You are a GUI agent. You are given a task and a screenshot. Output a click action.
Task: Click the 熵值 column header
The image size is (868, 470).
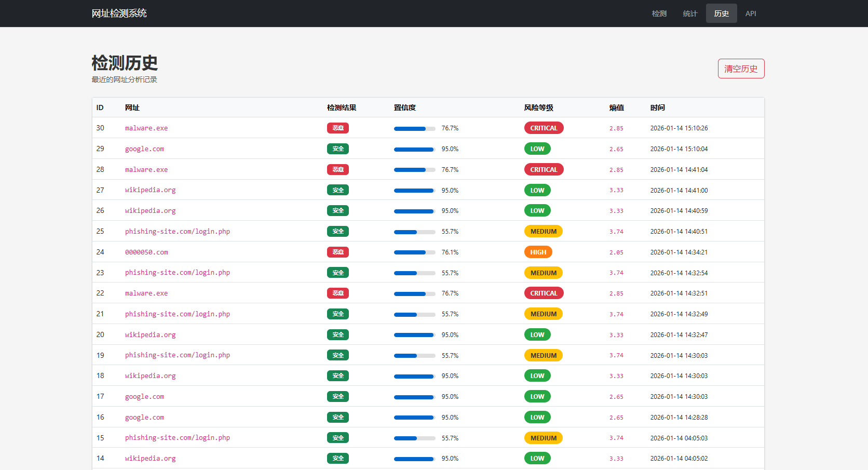[x=617, y=108]
